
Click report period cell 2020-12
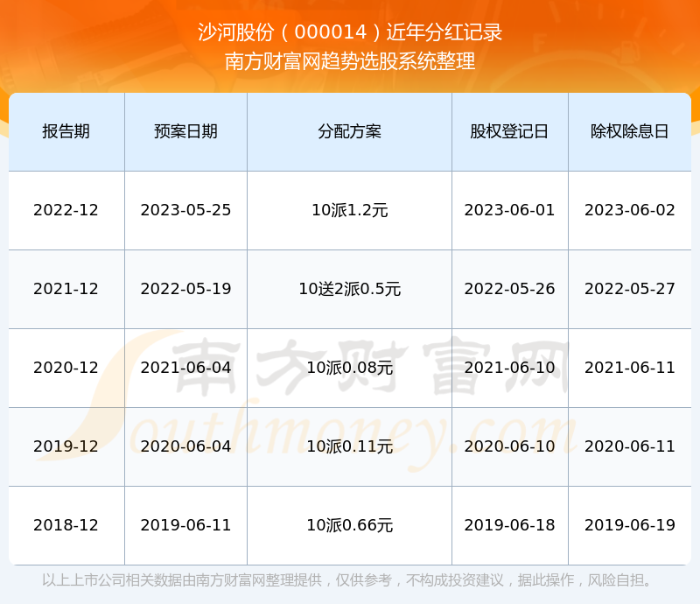pos(66,368)
